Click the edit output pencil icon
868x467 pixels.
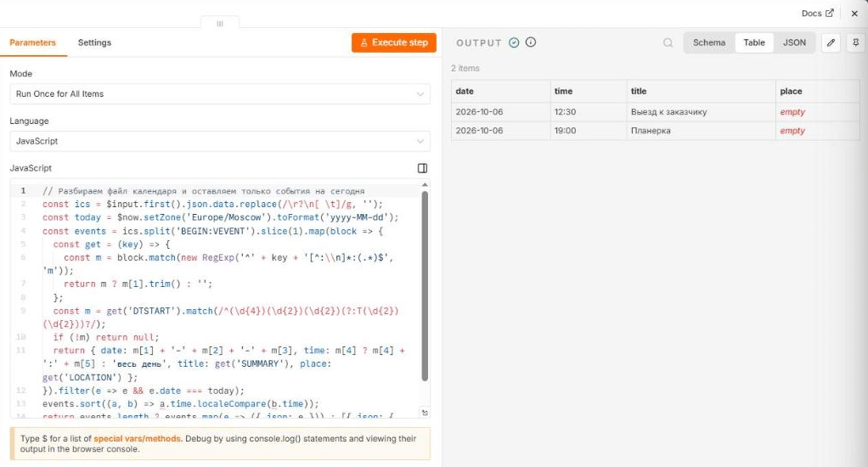point(831,42)
